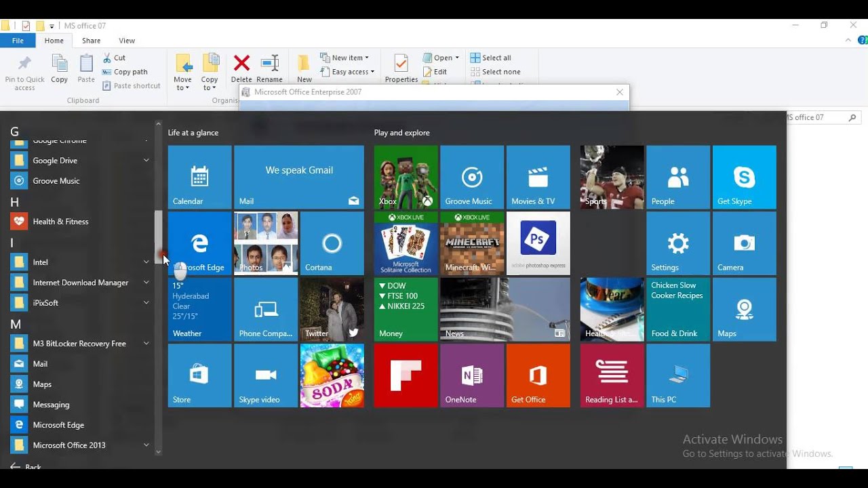Open the Twitter tile
868x488 pixels.
tap(332, 310)
